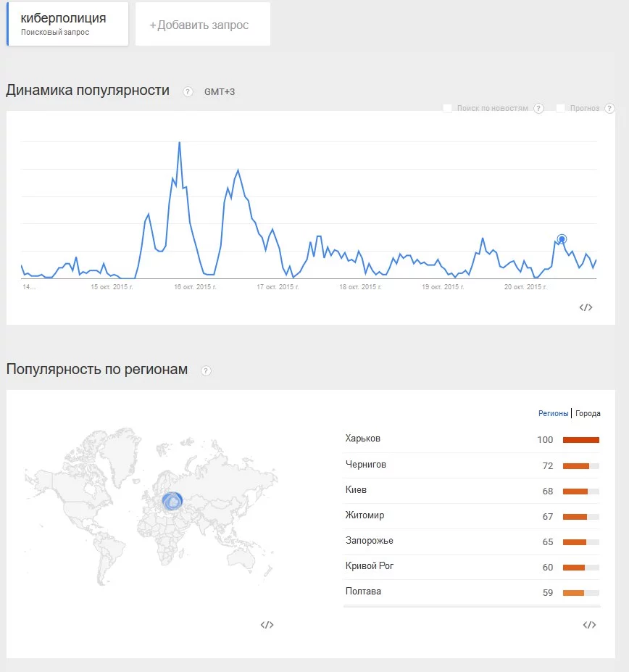Open the Харьков region link

363,439
